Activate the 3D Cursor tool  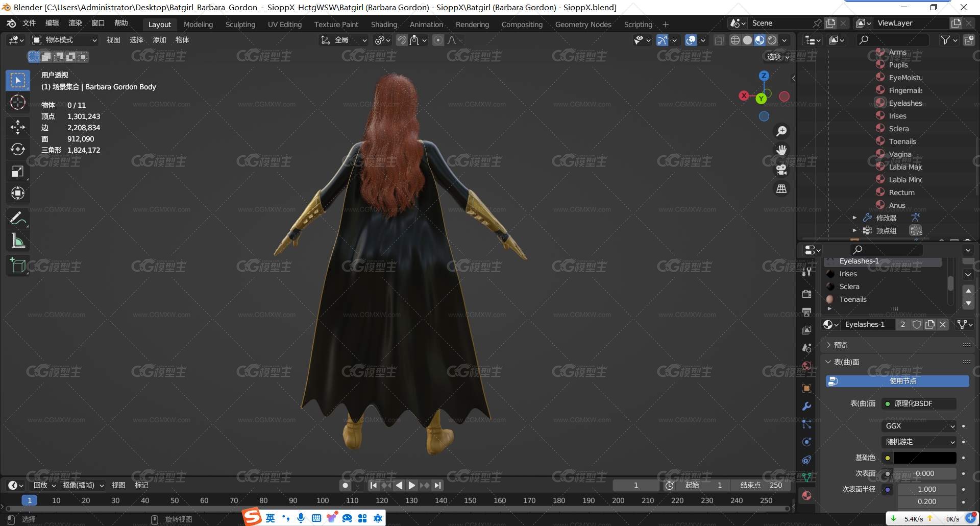(18, 103)
